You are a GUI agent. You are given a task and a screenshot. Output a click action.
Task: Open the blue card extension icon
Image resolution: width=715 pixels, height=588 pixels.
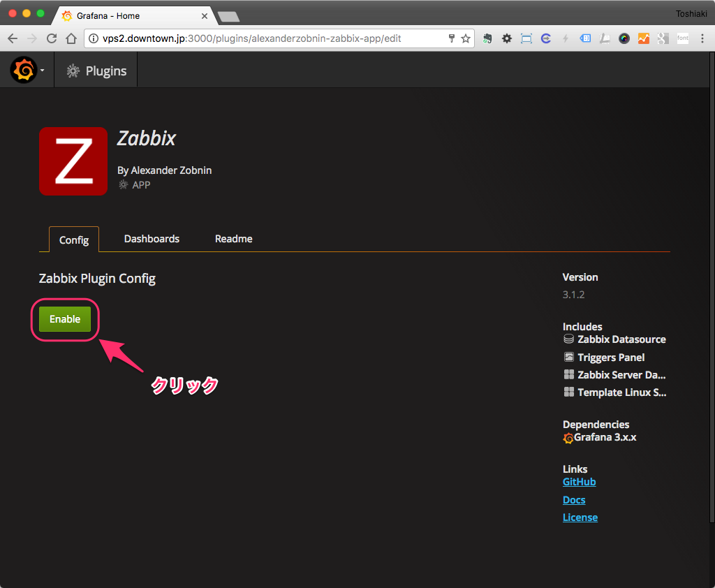pyautogui.click(x=585, y=38)
